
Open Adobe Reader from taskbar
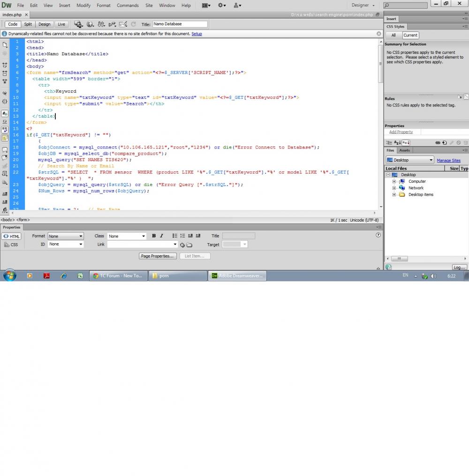pos(46,275)
